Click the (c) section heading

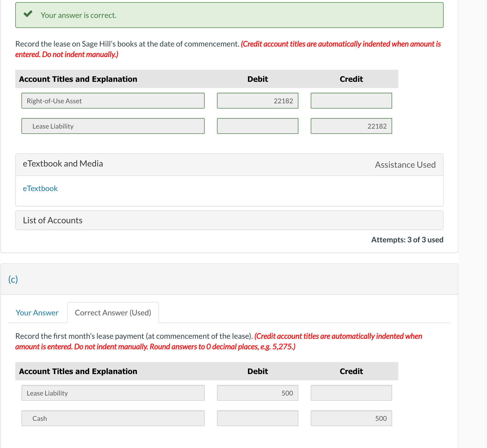[13, 279]
